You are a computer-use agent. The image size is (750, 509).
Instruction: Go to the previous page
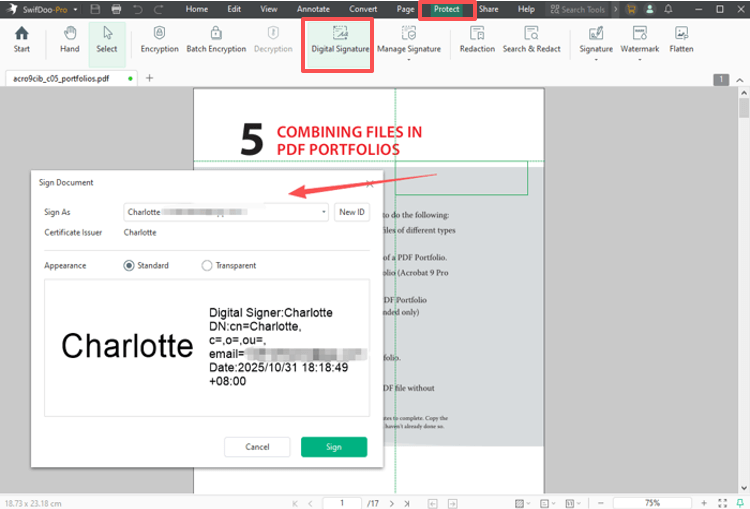(x=310, y=503)
